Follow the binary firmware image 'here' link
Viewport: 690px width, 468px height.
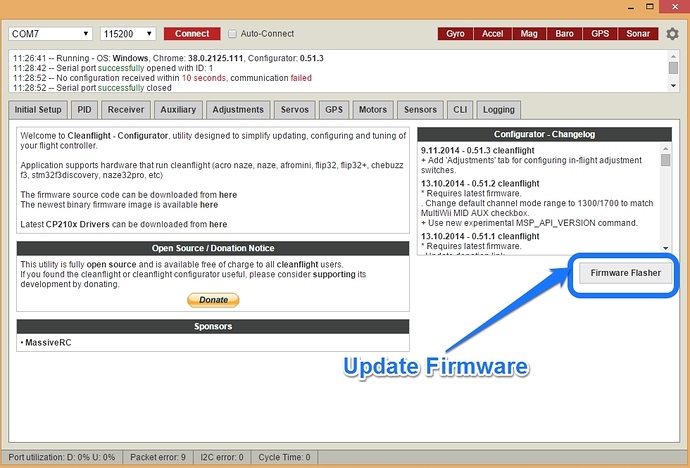pyautogui.click(x=209, y=205)
